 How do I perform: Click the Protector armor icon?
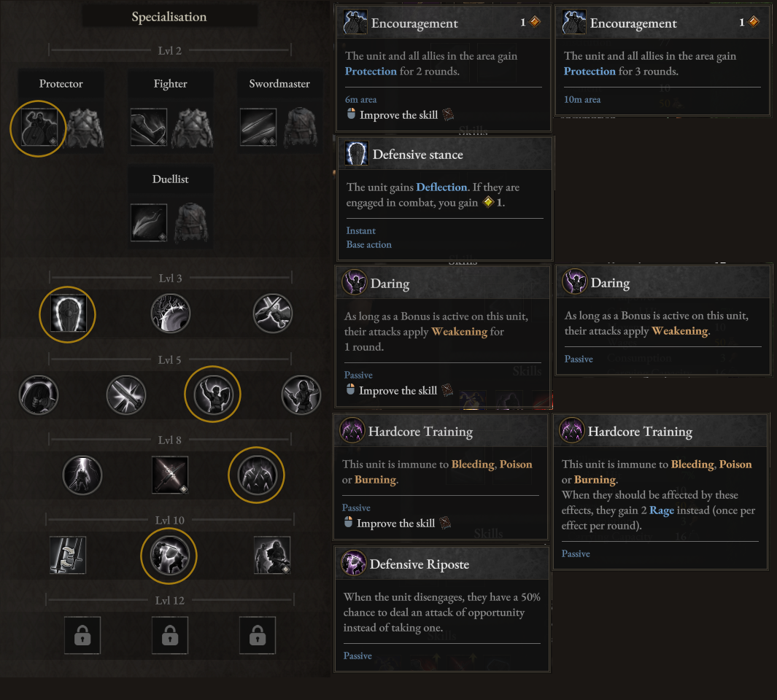tap(85, 128)
